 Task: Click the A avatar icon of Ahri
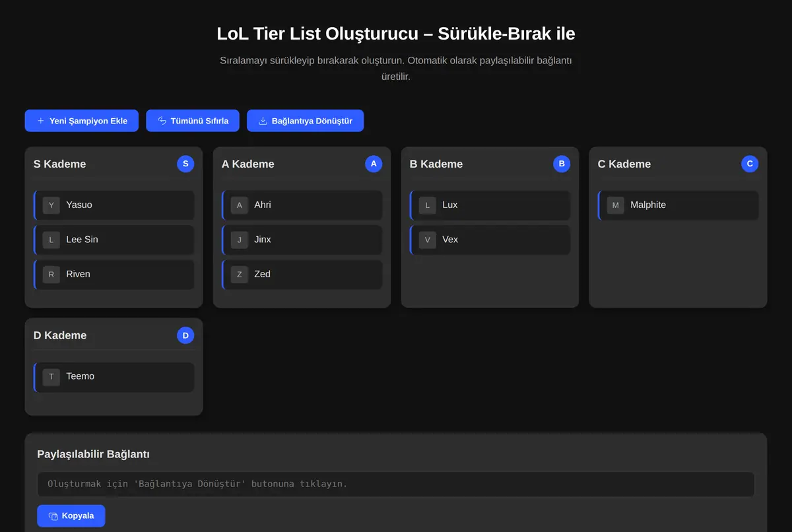click(240, 205)
